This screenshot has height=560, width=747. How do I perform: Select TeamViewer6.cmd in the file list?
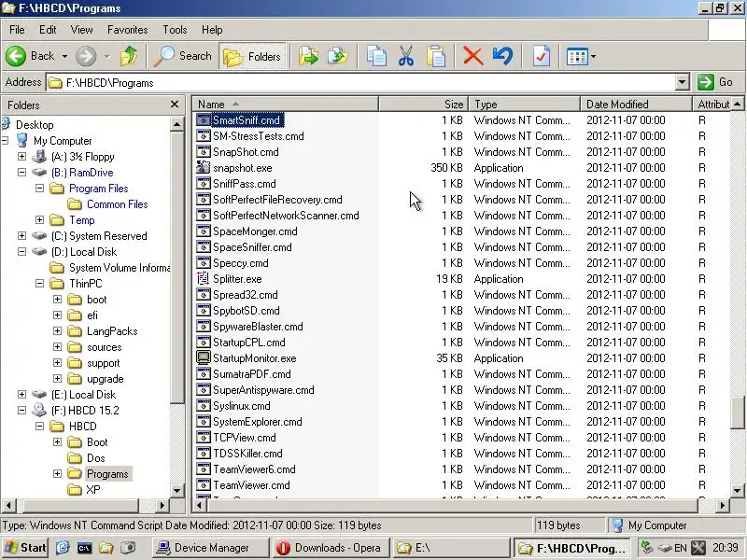[254, 469]
